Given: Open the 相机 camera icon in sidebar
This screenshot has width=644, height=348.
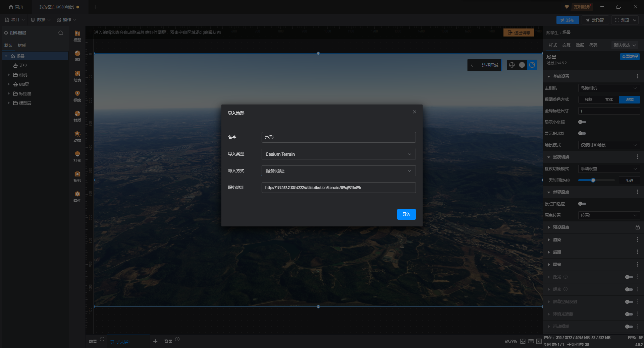Looking at the screenshot, I should pos(77,176).
